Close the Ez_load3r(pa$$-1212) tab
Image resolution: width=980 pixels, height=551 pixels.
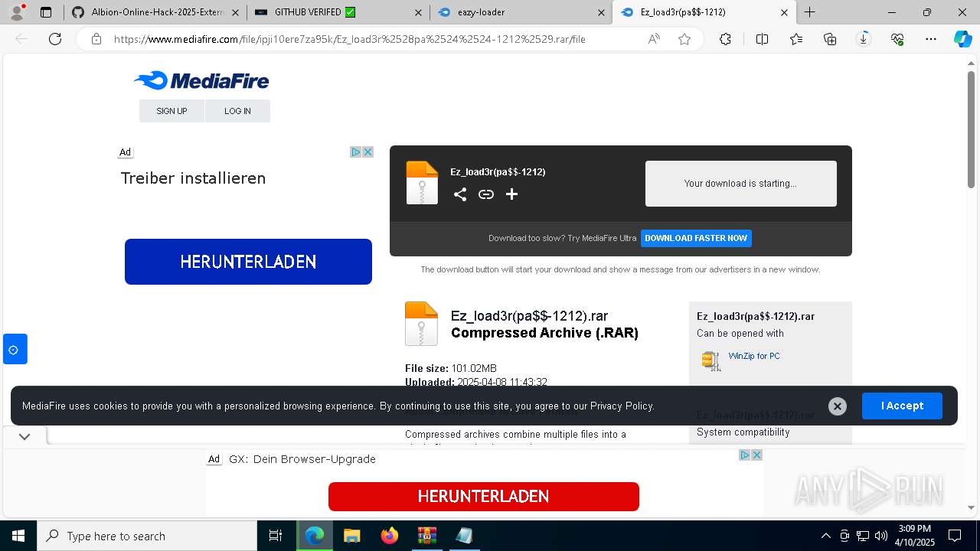click(x=784, y=12)
